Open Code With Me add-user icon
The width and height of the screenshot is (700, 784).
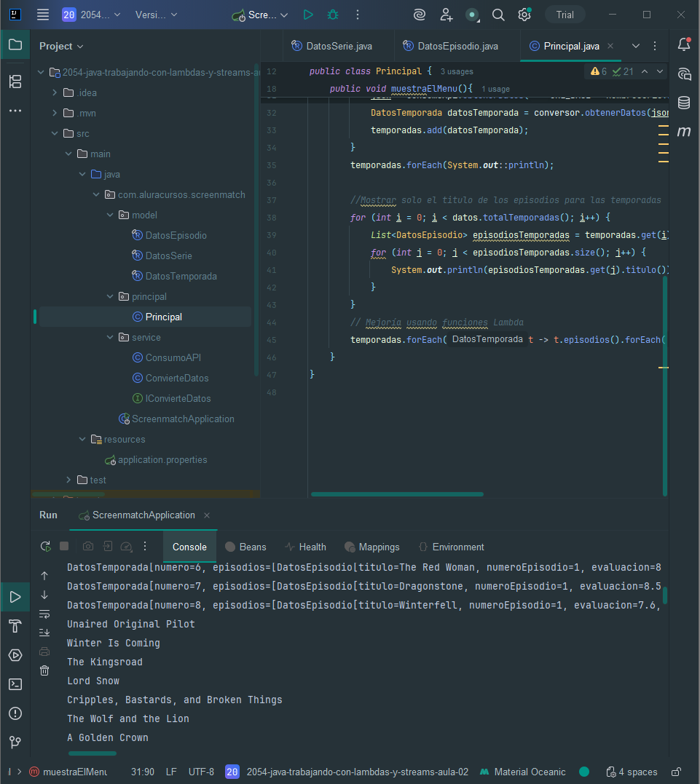pos(447,15)
